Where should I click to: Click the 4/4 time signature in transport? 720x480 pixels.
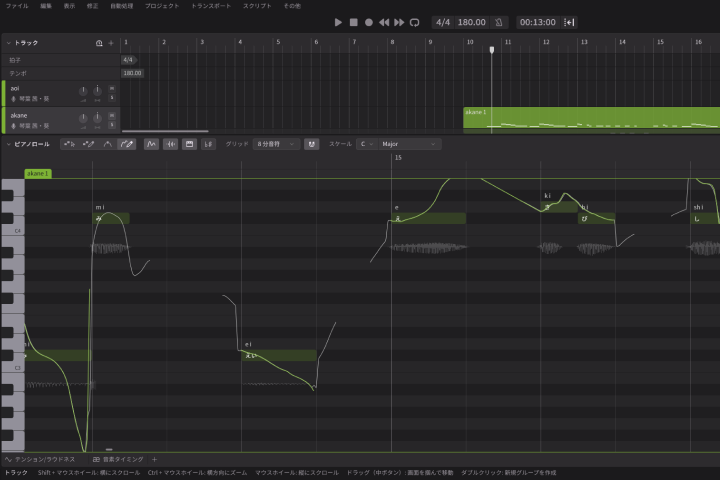(443, 22)
